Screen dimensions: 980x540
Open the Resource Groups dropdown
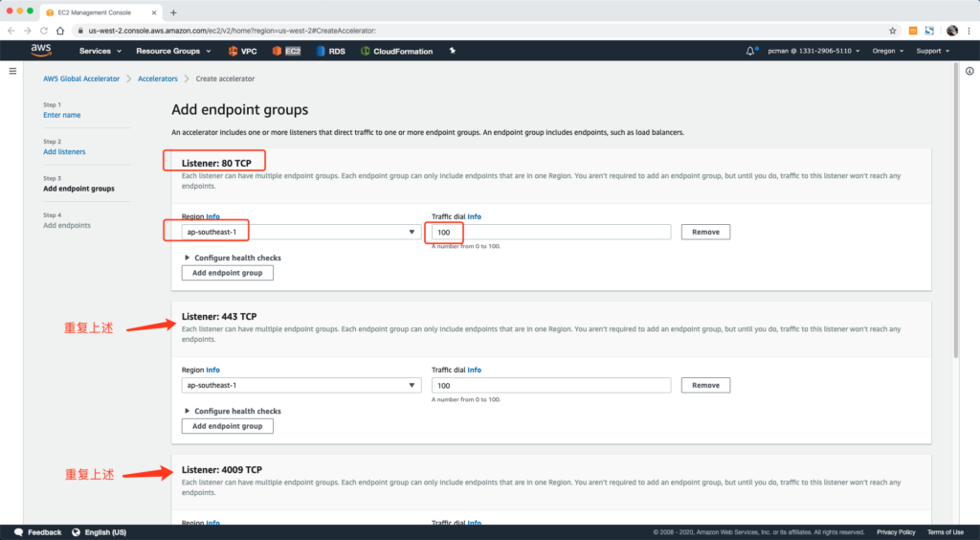(173, 51)
